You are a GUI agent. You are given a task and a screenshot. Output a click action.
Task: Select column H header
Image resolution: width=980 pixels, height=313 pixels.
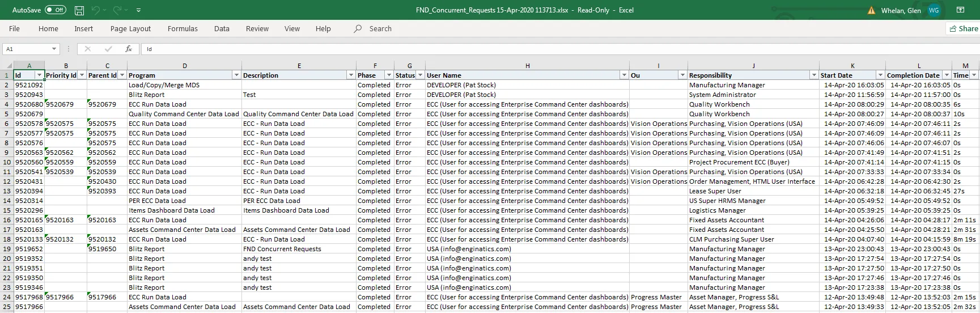527,66
